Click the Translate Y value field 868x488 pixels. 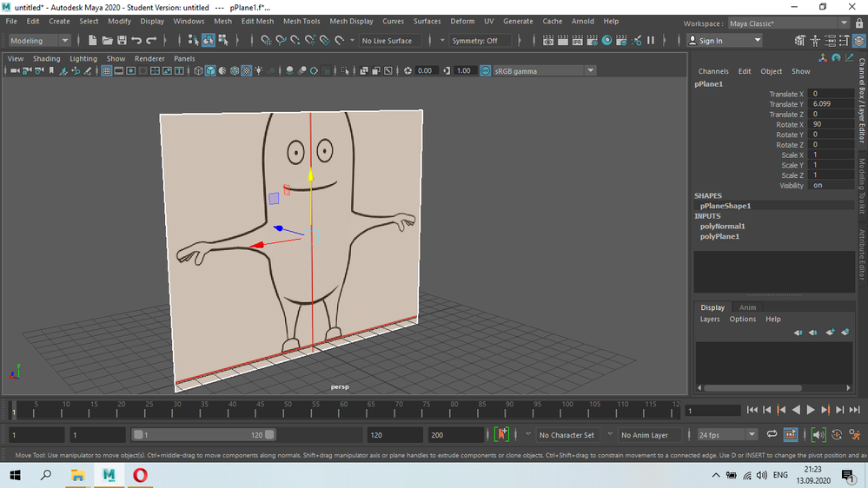(x=831, y=104)
